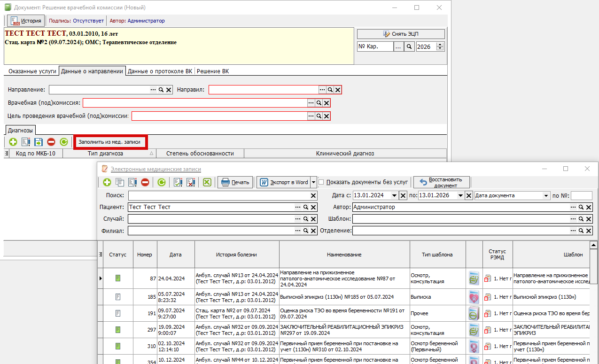Click the Заполнить из мед. записи button

pos(109,141)
